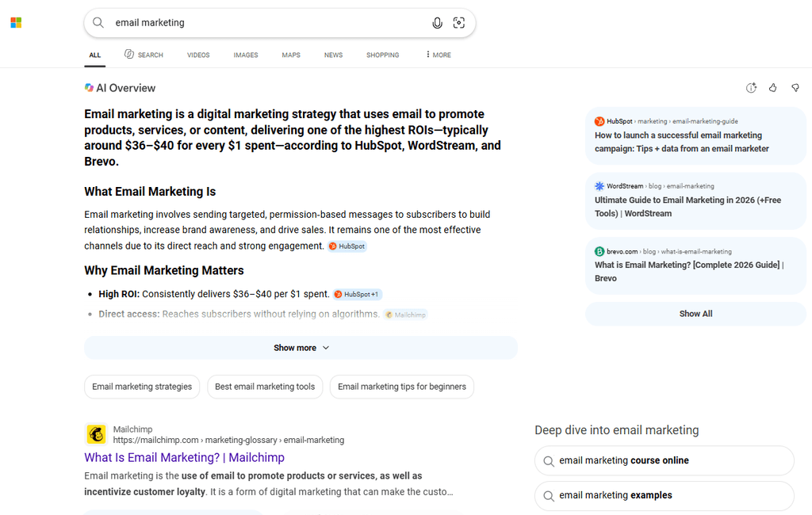Switch to the NEWS tab
Image resolution: width=812 pixels, height=515 pixels.
334,55
